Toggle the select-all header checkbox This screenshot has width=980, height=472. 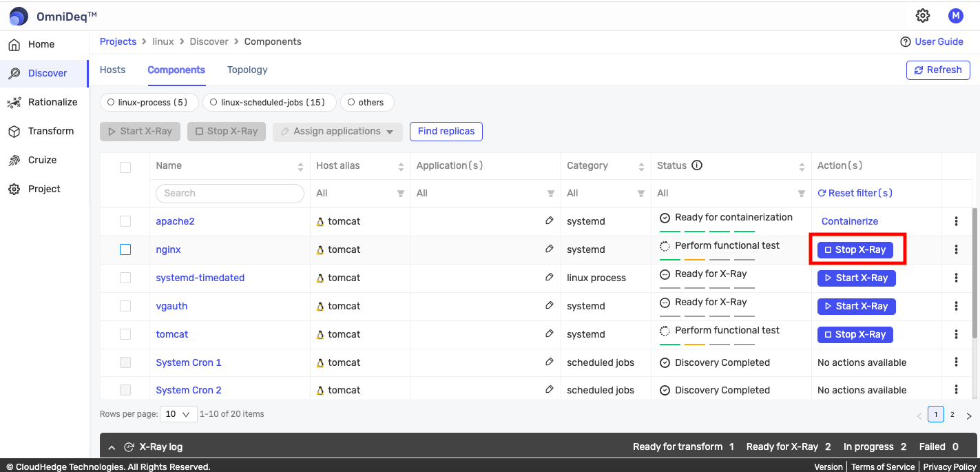tap(125, 167)
